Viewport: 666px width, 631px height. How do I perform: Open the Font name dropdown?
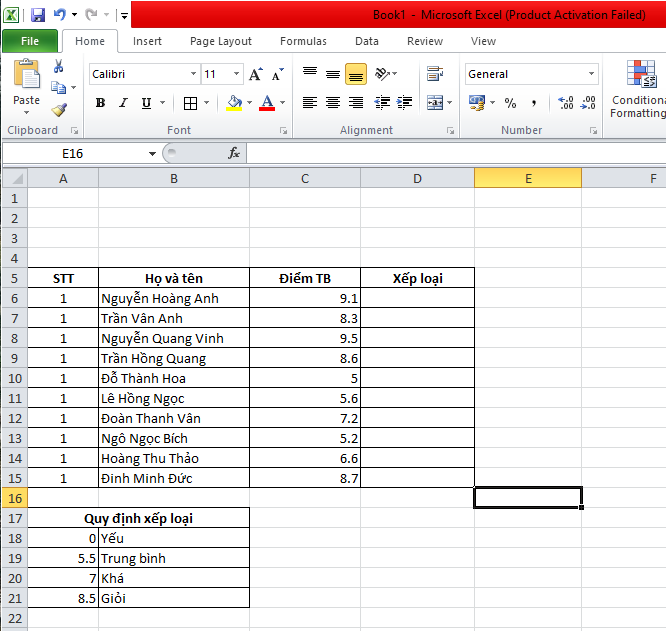(x=194, y=74)
